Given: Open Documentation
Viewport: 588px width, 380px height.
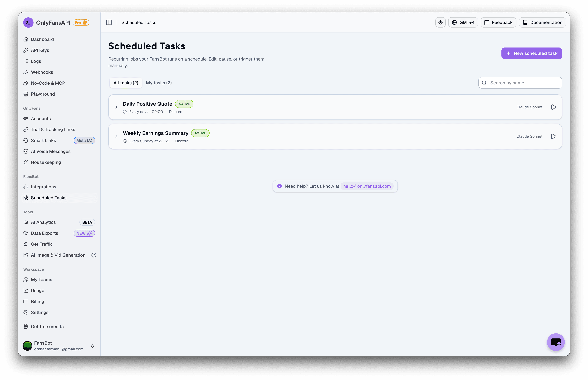Looking at the screenshot, I should click(x=542, y=22).
